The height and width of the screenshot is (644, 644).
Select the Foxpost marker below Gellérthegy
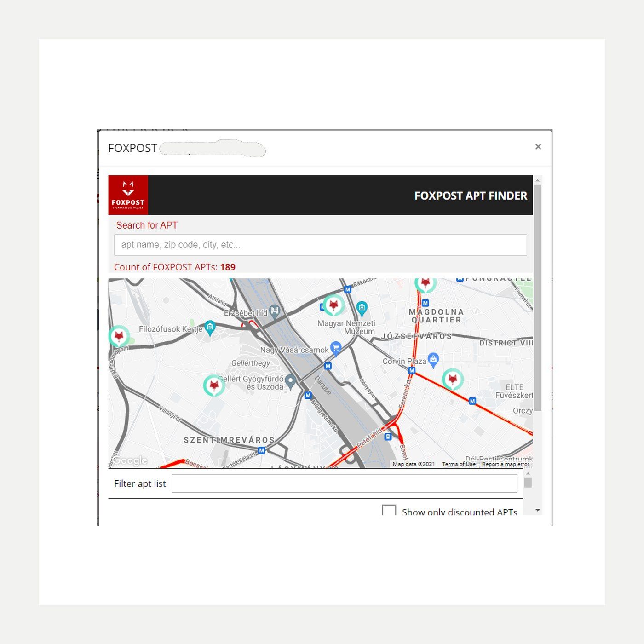click(x=214, y=385)
